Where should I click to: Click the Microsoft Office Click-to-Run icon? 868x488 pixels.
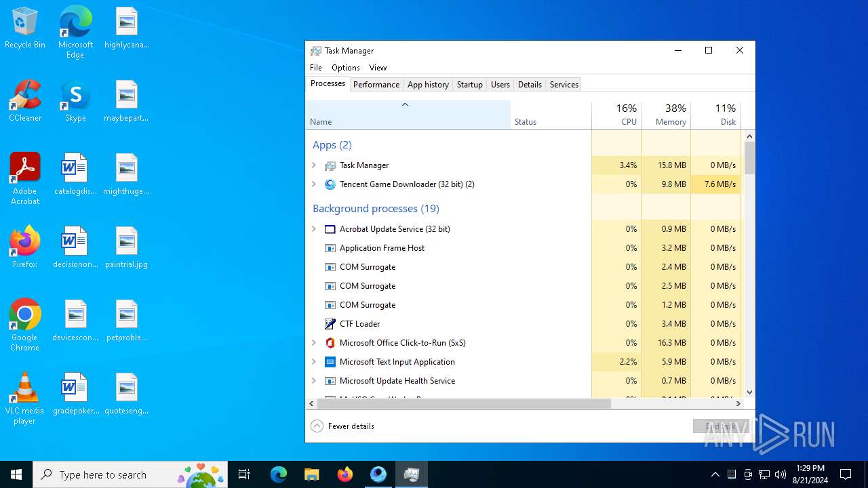coord(330,343)
